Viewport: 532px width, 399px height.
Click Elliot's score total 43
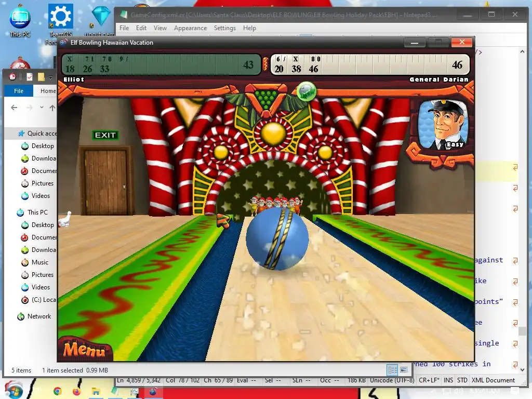pyautogui.click(x=248, y=64)
